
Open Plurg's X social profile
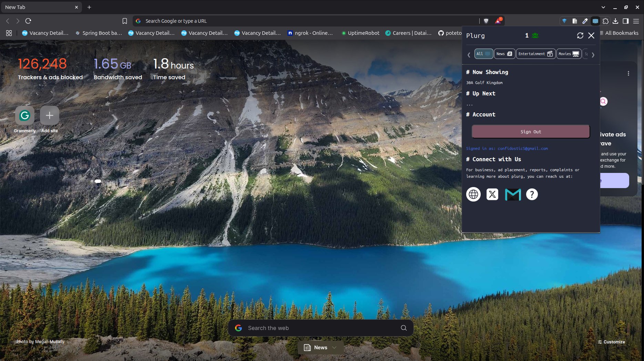(x=492, y=194)
